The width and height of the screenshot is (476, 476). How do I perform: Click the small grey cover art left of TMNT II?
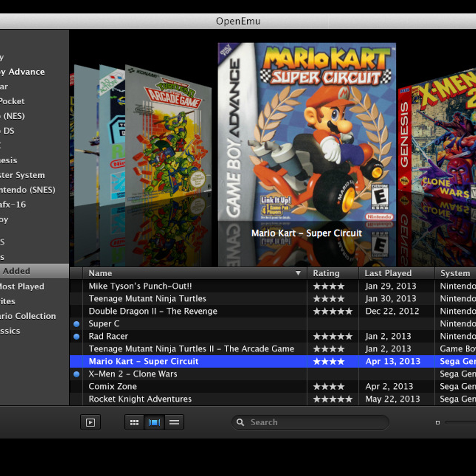point(86,135)
